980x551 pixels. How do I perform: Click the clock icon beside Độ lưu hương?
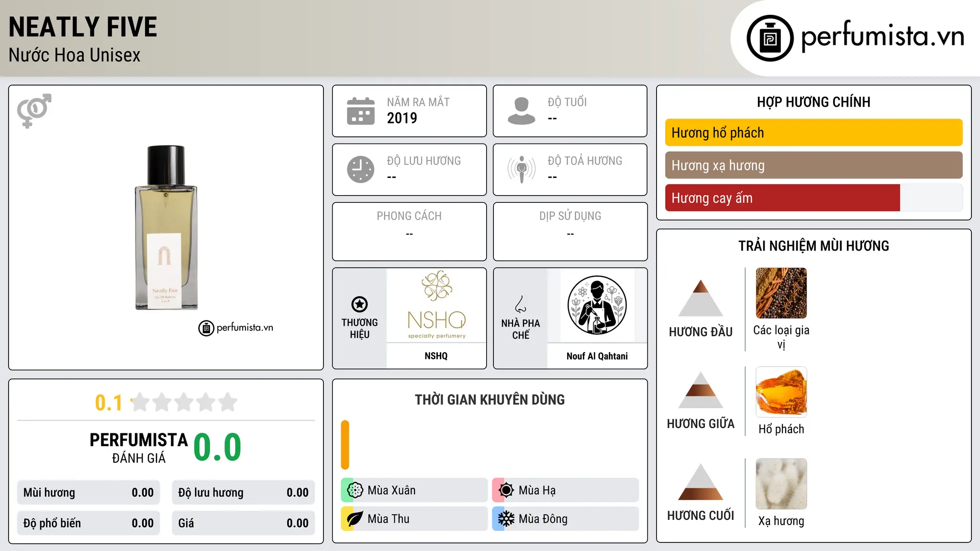coord(361,169)
